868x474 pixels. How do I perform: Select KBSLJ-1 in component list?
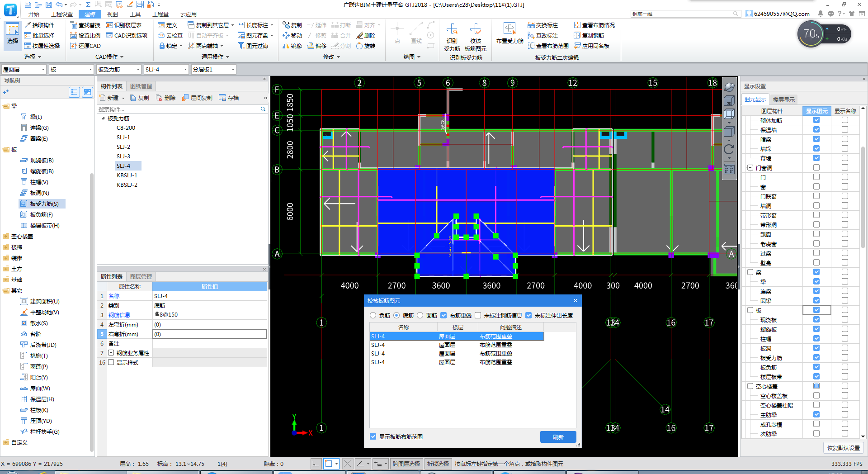(127, 175)
